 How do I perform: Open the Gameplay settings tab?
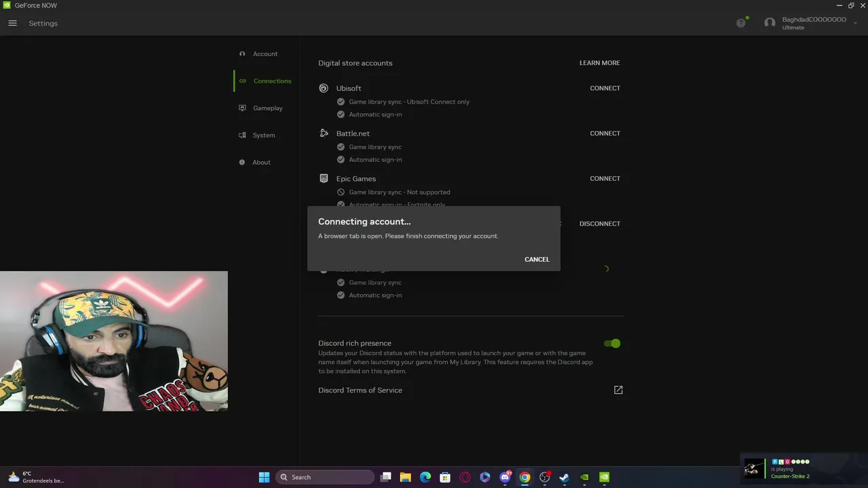[x=267, y=108]
